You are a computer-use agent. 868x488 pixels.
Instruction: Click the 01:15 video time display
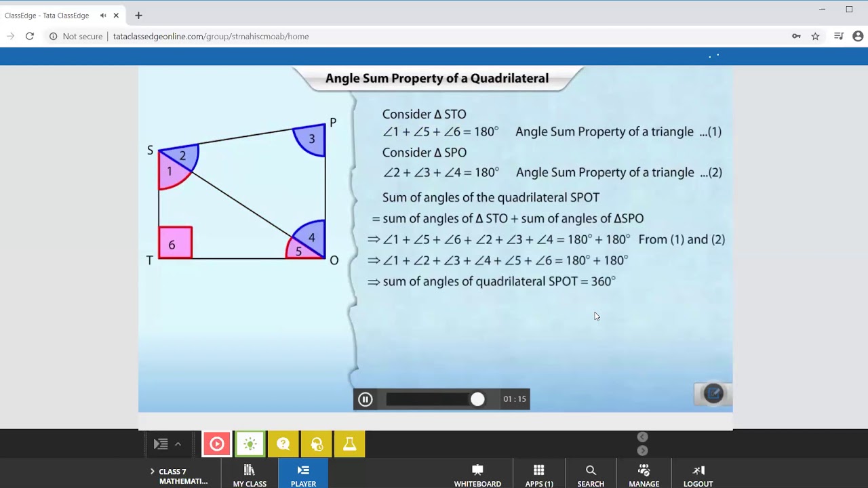pos(515,399)
